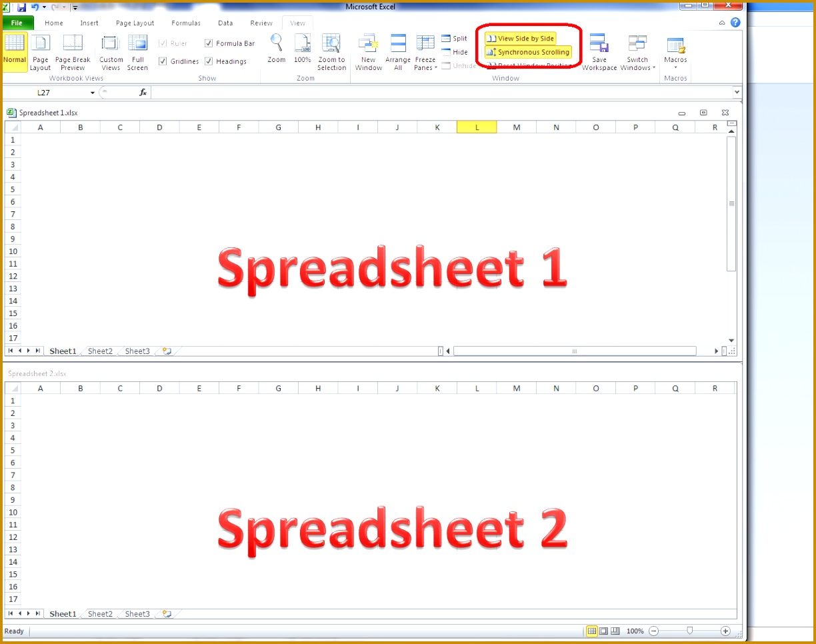Open Switch Windows dropdown
This screenshot has width=816, height=644.
coord(637,53)
